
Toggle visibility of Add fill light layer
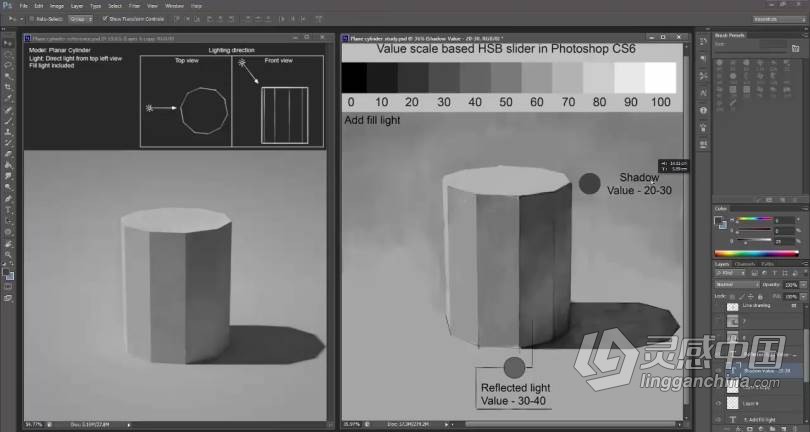tap(719, 420)
